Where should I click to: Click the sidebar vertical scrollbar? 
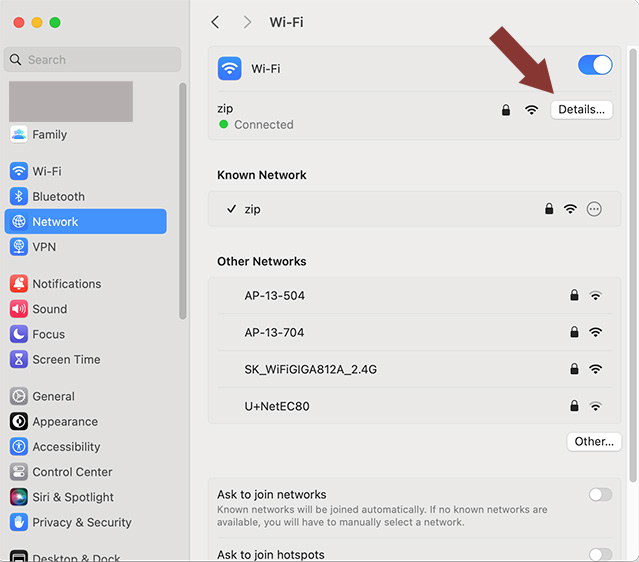pos(183,201)
